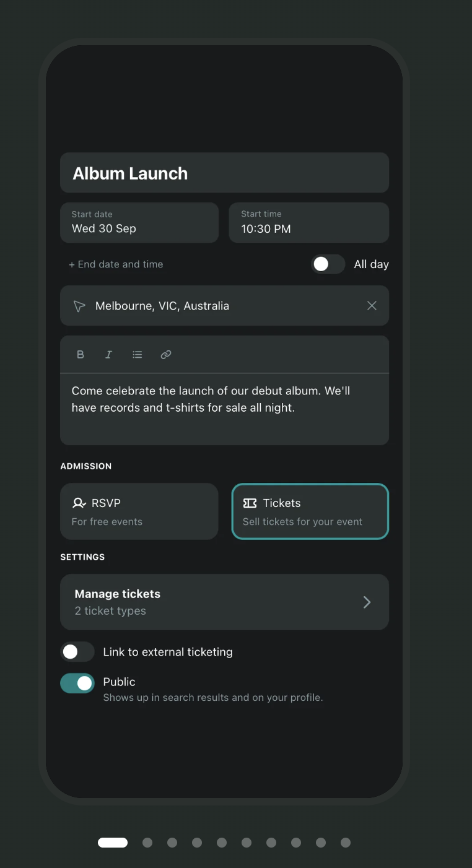Click the RSVP person icon
The height and width of the screenshot is (868, 472).
tap(79, 503)
